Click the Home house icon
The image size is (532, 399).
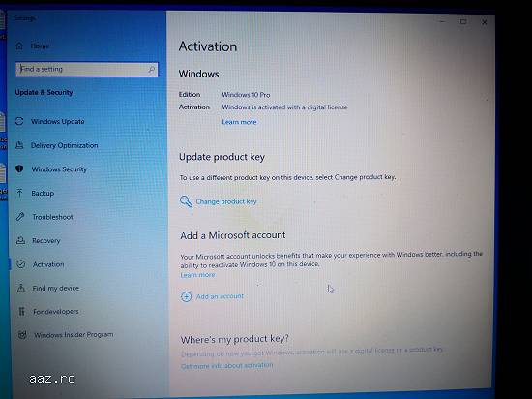click(x=19, y=46)
